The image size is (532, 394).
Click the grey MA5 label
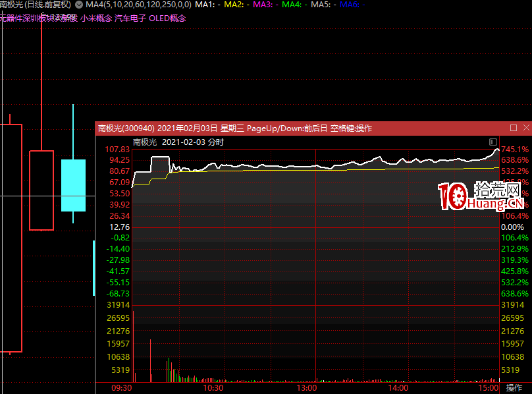pyautogui.click(x=323, y=5)
